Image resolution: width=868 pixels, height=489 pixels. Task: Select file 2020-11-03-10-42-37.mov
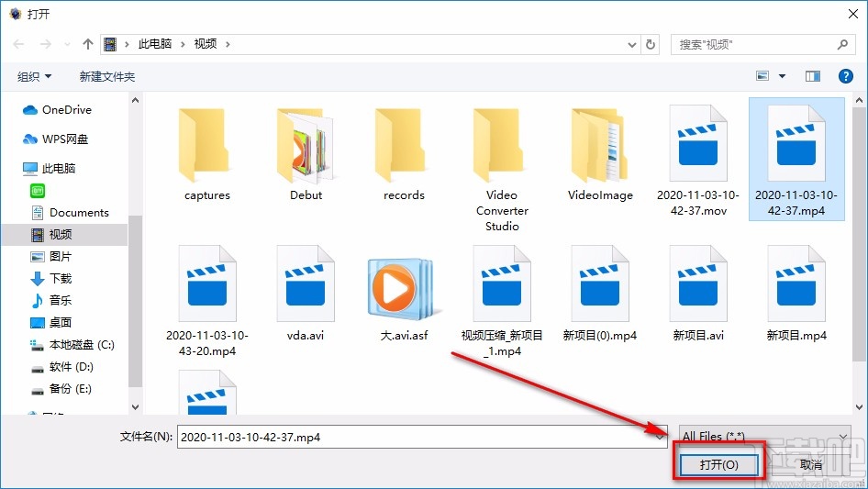pos(698,161)
